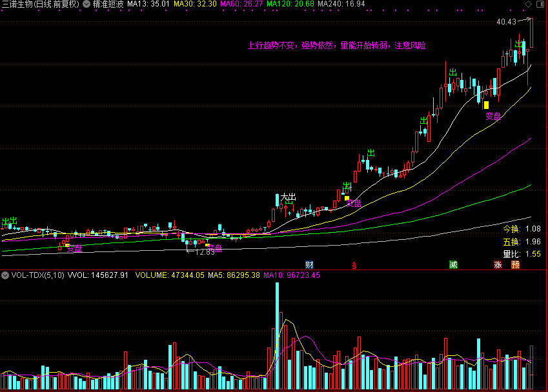Image resolution: width=548 pixels, height=392 pixels.
Task: Click the VVOL: 145627.91 value
Action: pos(98,275)
